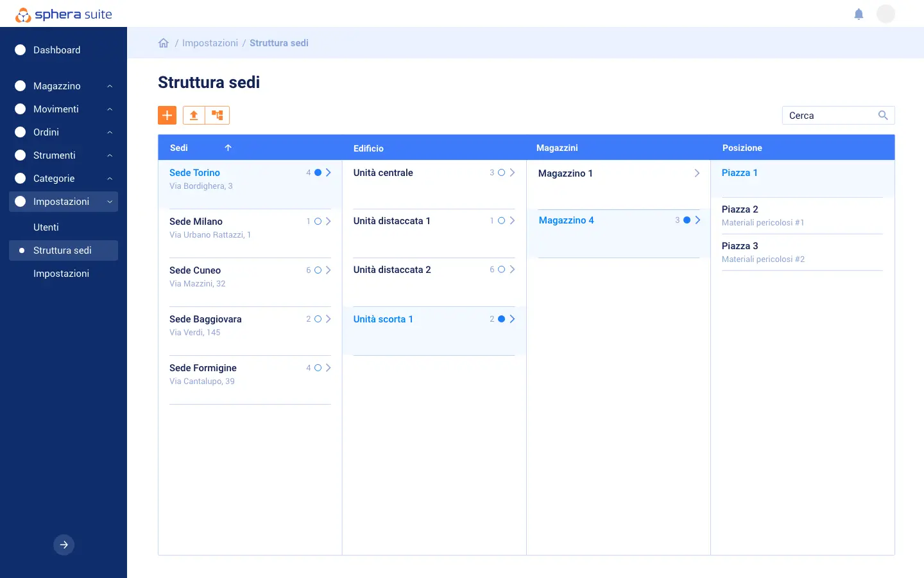Select Magazzino 4 entry
The image size is (924, 578).
point(619,234)
